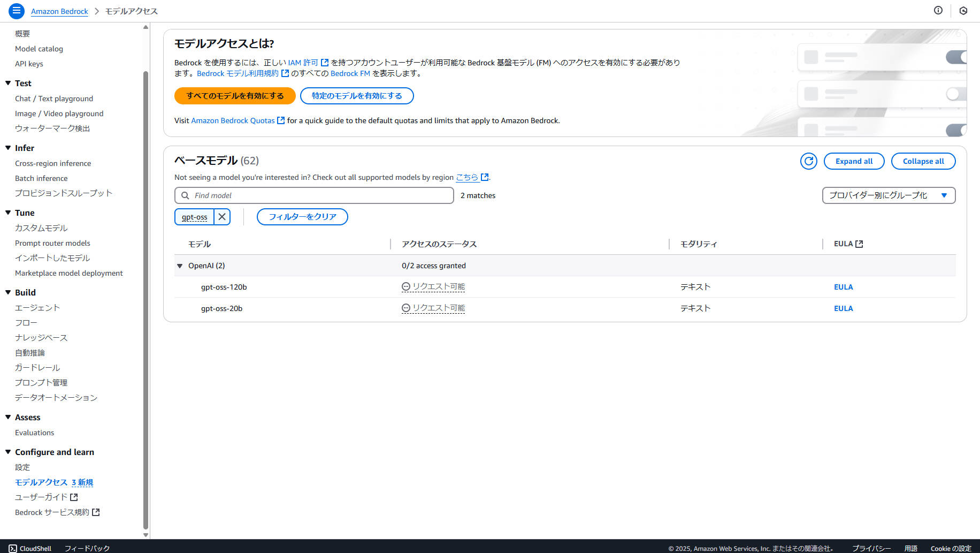Viewport: 980px width, 553px height.
Task: Click the hexagon settings icon at top right
Action: [963, 11]
